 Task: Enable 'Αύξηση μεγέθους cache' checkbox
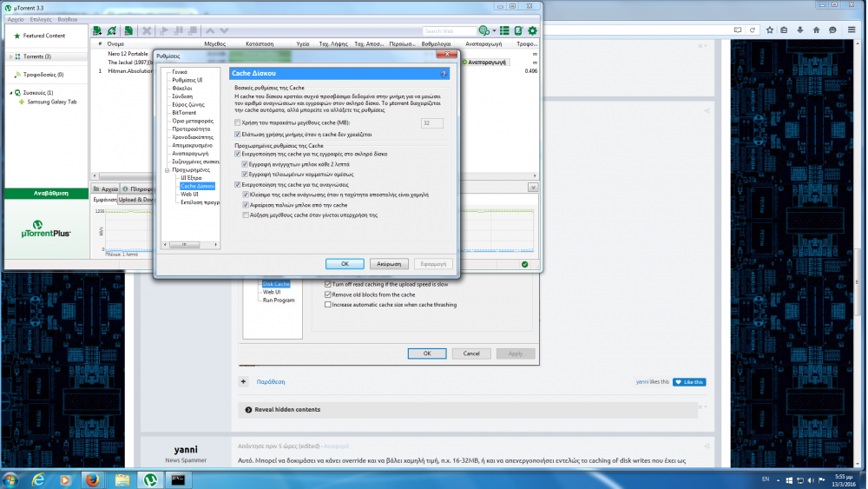(246, 215)
